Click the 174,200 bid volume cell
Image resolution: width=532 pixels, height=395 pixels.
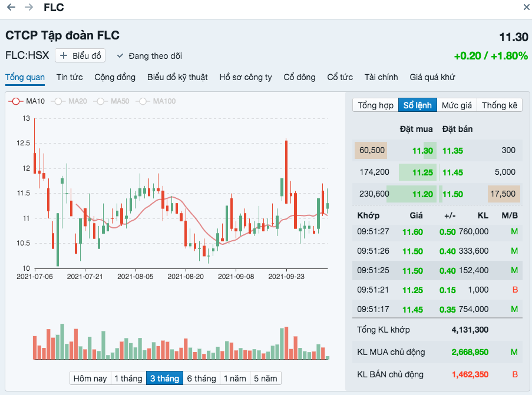tap(374, 172)
